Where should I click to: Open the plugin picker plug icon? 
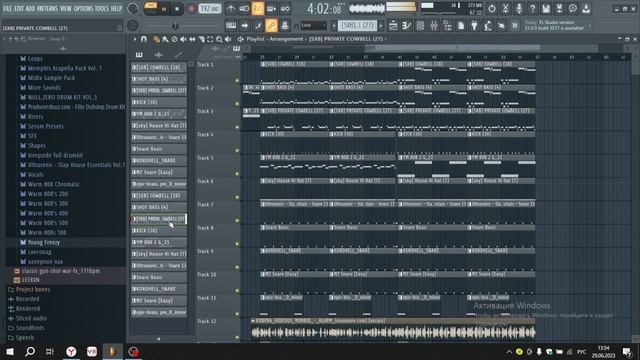tap(474, 26)
